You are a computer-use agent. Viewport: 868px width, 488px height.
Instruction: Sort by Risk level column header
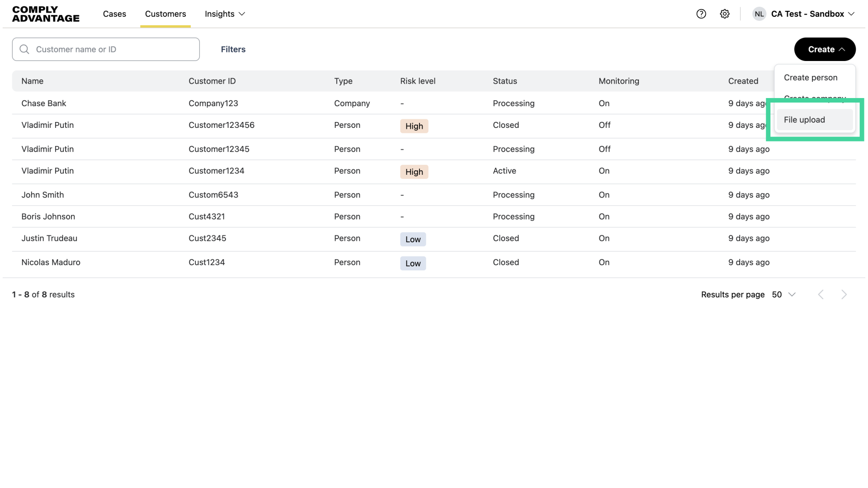[418, 81]
